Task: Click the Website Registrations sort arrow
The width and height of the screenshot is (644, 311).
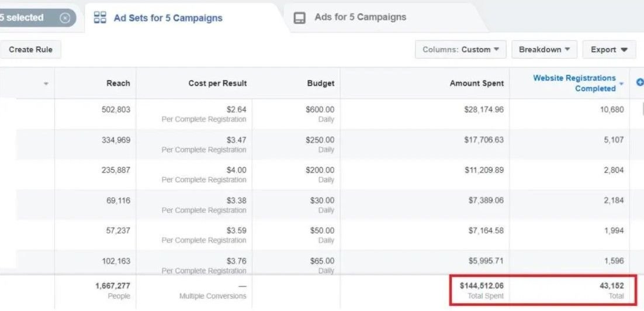Action: pyautogui.click(x=621, y=84)
